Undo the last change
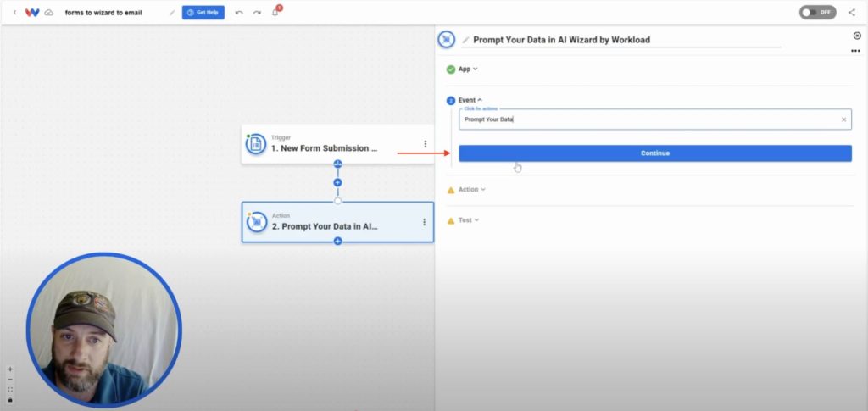 [x=239, y=12]
